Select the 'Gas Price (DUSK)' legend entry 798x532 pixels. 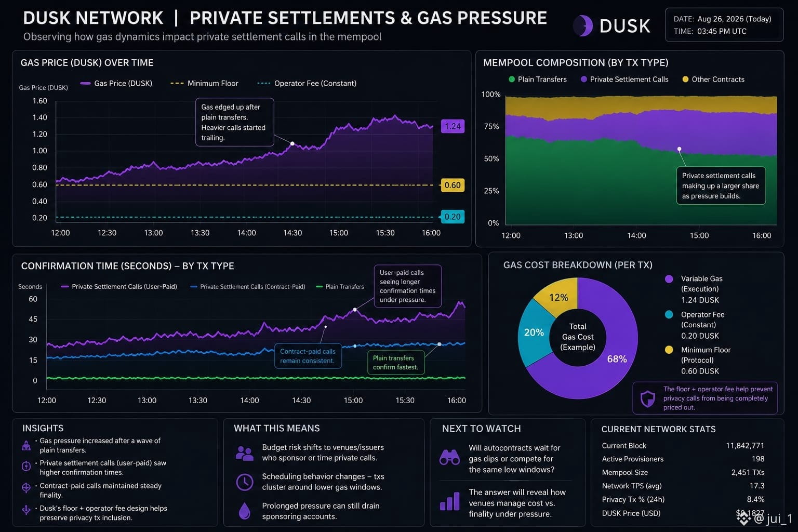(116, 83)
